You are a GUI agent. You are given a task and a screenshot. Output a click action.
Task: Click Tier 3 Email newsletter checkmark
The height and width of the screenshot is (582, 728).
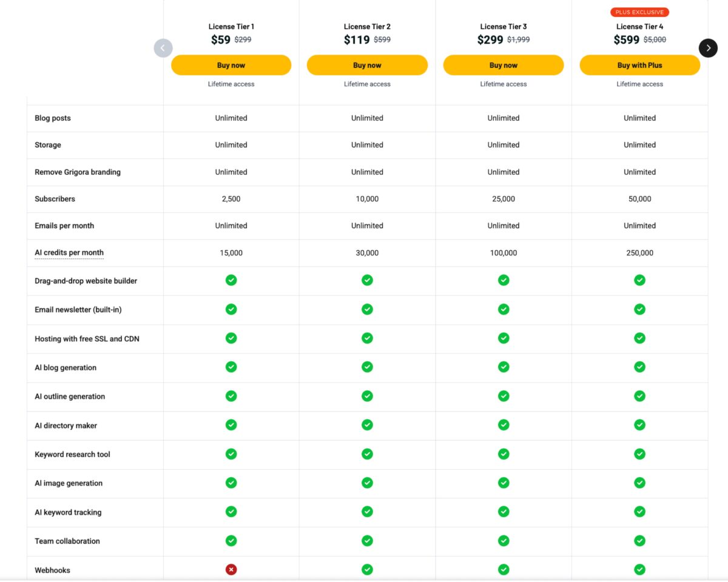[504, 309]
